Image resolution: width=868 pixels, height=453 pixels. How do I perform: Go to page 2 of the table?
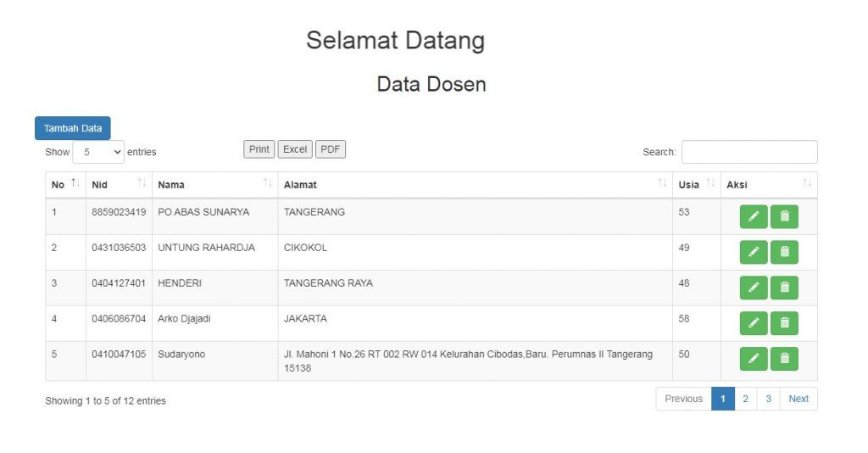745,399
